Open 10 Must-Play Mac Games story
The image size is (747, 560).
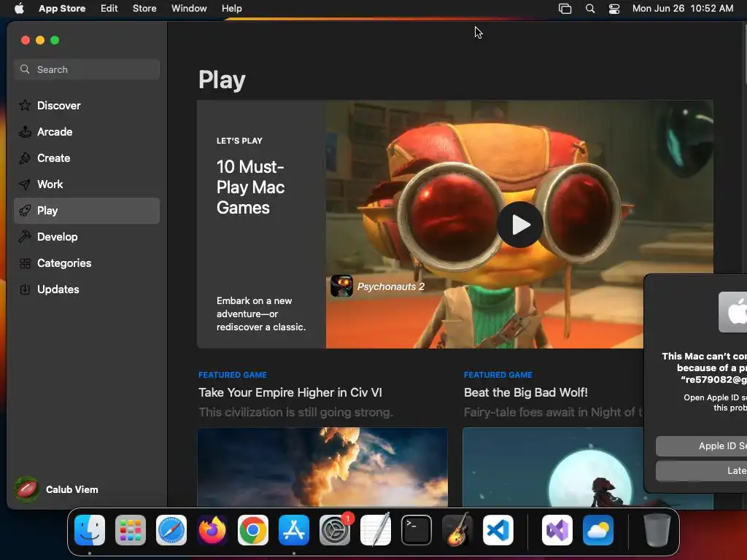251,187
